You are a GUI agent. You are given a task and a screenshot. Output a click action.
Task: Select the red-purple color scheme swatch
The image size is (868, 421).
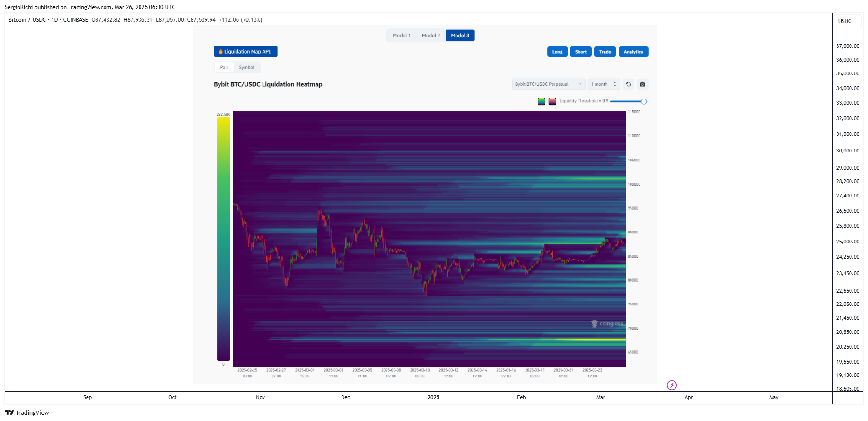[552, 101]
